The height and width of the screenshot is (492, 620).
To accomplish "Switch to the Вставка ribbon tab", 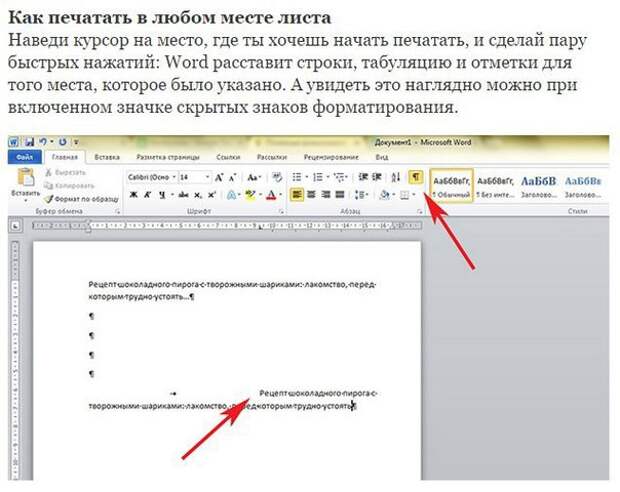I will pos(106,157).
